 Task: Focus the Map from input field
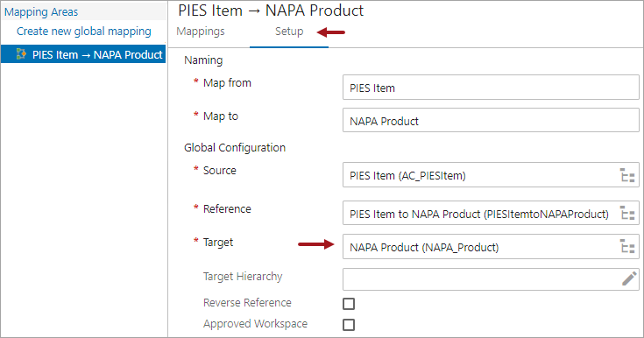[x=491, y=88]
